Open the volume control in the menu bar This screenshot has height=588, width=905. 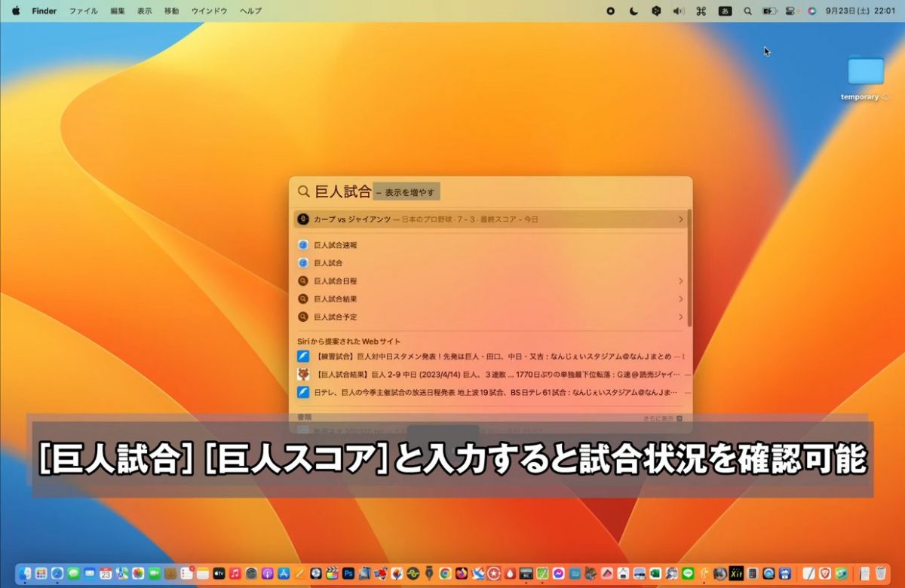click(x=678, y=11)
